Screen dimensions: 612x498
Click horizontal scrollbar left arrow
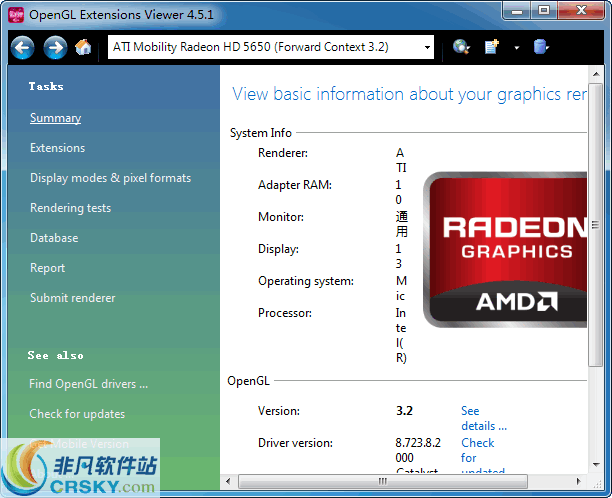[228, 481]
